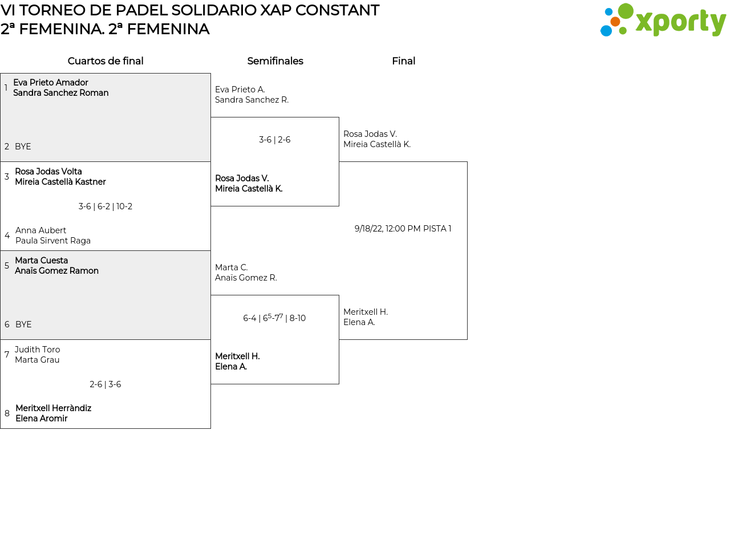The image size is (730, 560).
Task: Click the 2-6 | 3-6 quarterfinal score
Action: point(106,384)
